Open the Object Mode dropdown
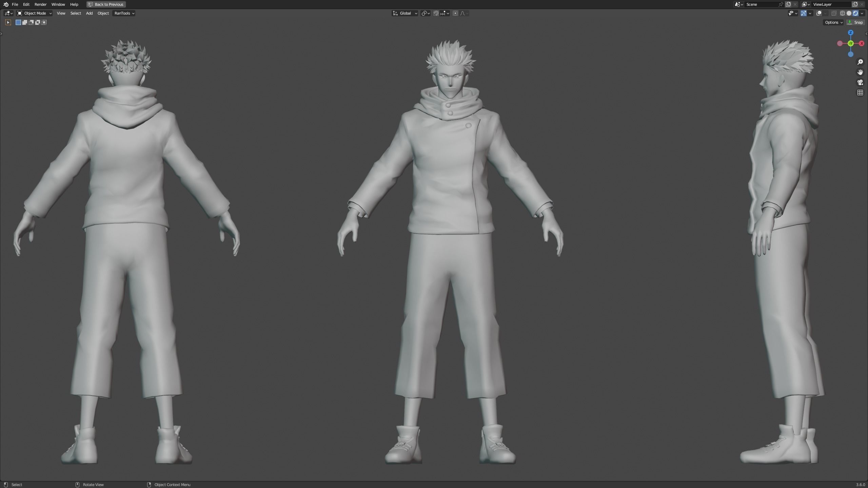 pyautogui.click(x=35, y=13)
